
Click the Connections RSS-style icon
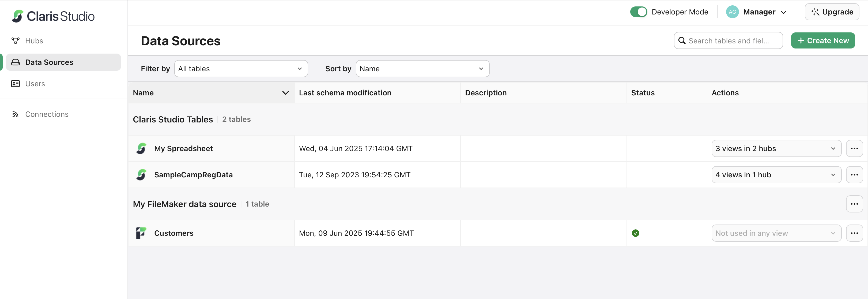15,114
